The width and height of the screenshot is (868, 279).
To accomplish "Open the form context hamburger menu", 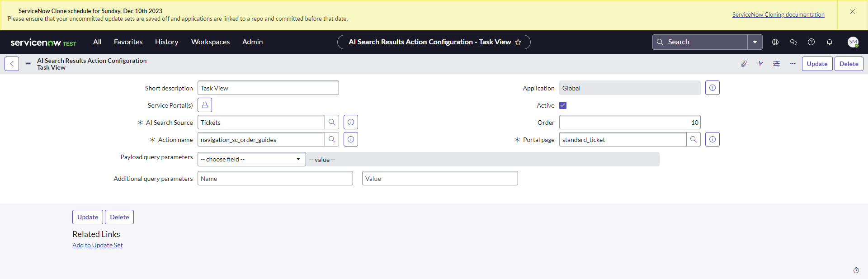I will tap(28, 64).
